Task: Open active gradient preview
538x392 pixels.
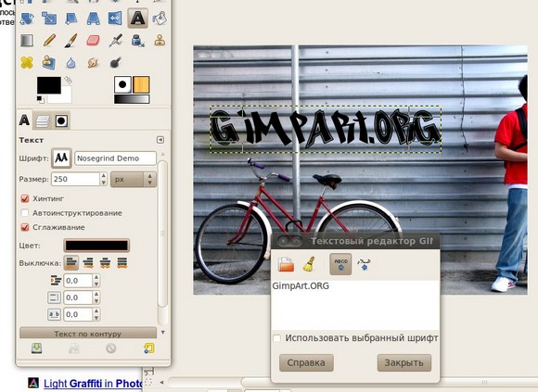Action: pos(132,99)
